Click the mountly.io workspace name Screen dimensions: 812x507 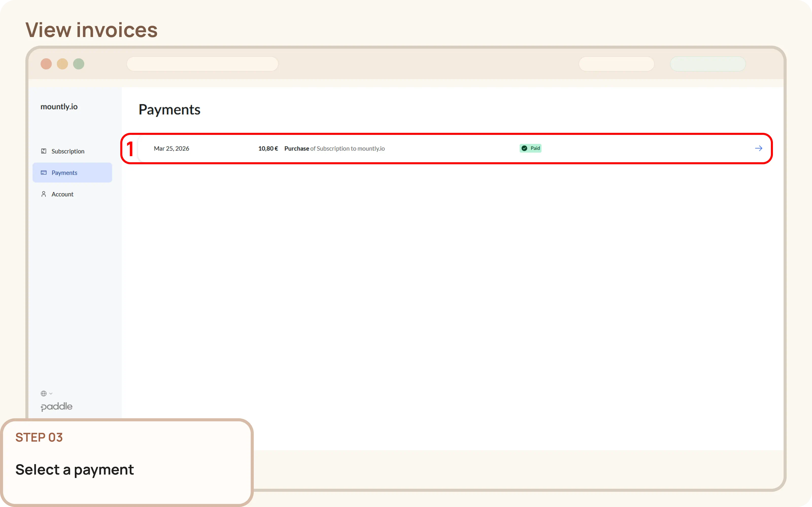59,107
